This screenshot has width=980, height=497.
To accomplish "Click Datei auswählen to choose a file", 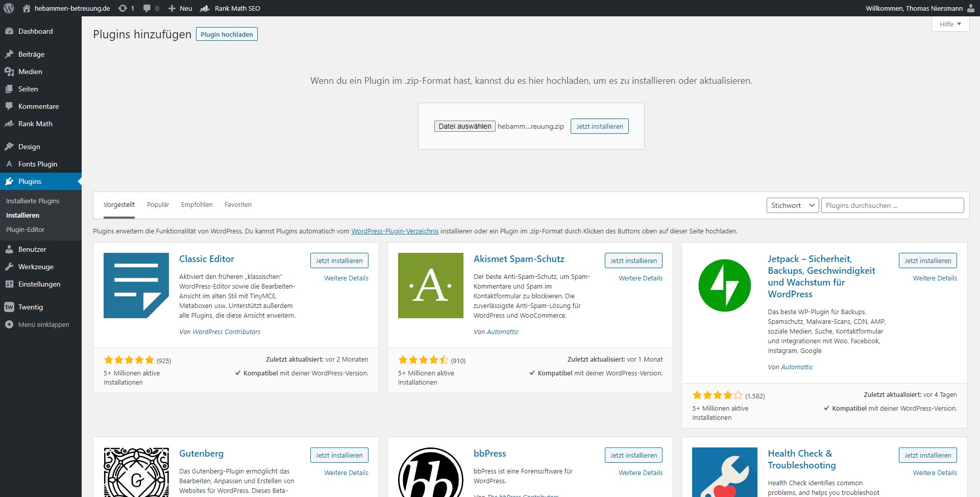I will point(464,126).
